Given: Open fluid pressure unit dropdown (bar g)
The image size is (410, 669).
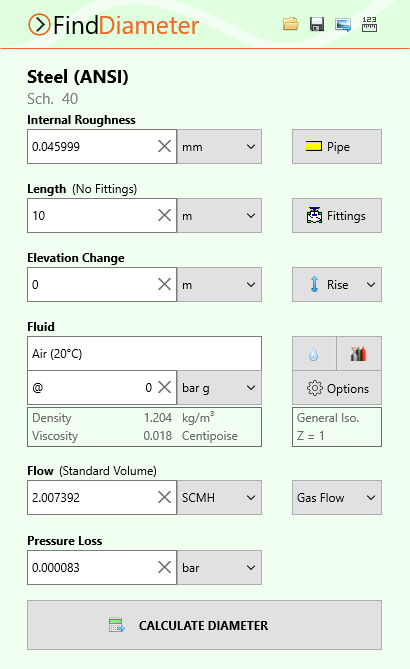Looking at the screenshot, I should pyautogui.click(x=219, y=387).
